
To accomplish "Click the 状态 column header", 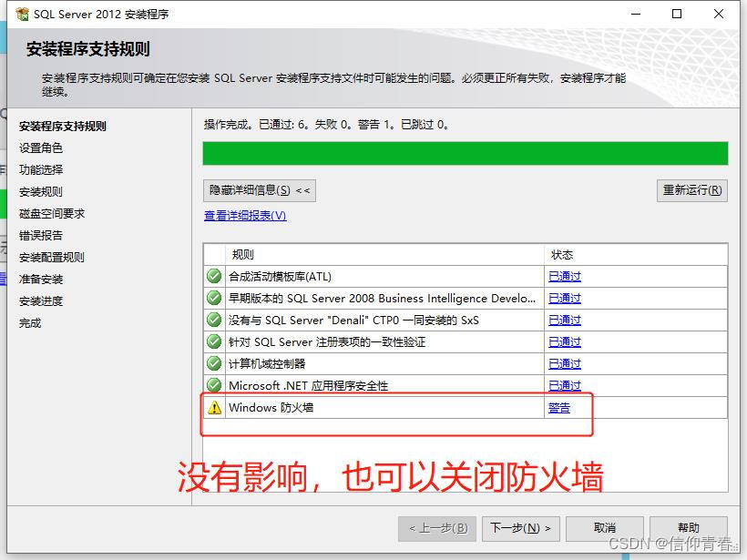I will click(x=636, y=255).
